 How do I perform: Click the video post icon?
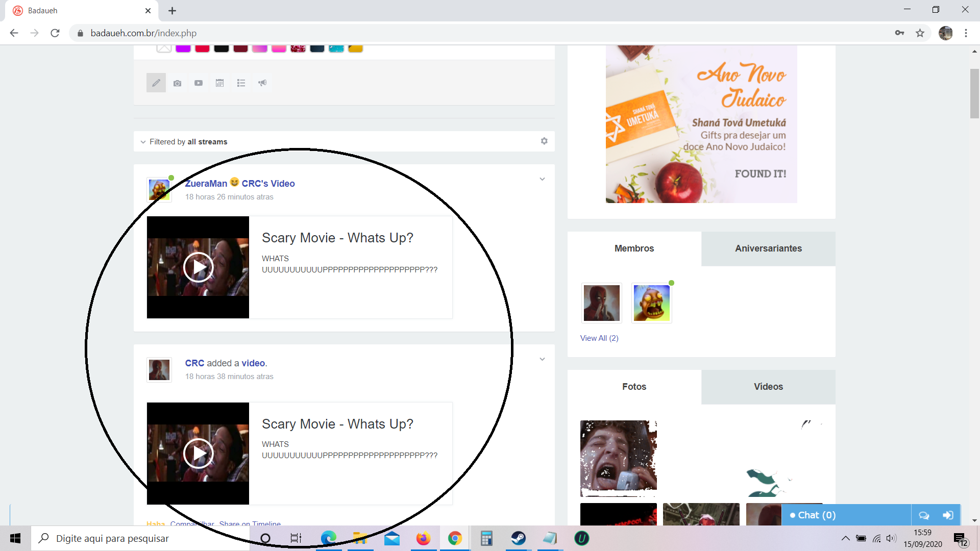tap(199, 83)
